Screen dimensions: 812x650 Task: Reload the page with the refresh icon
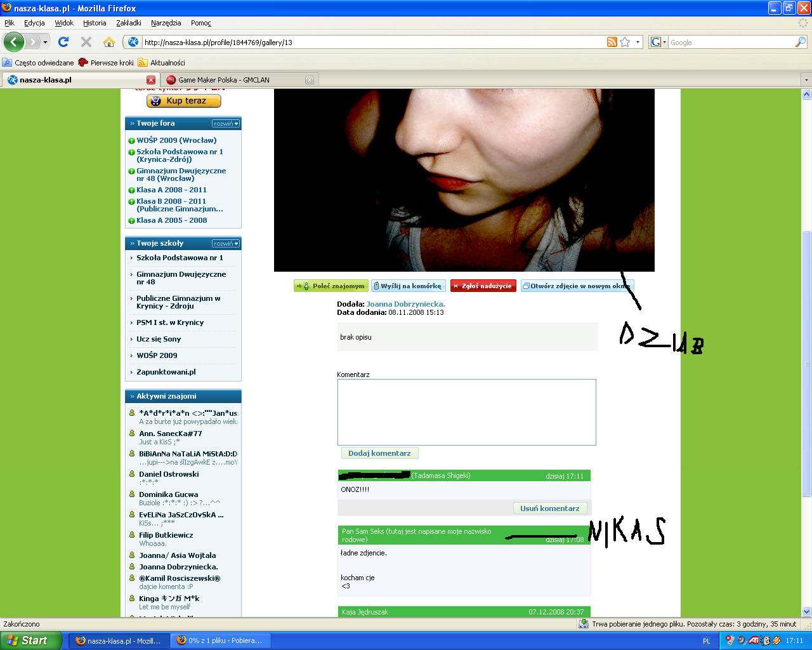pyautogui.click(x=63, y=42)
